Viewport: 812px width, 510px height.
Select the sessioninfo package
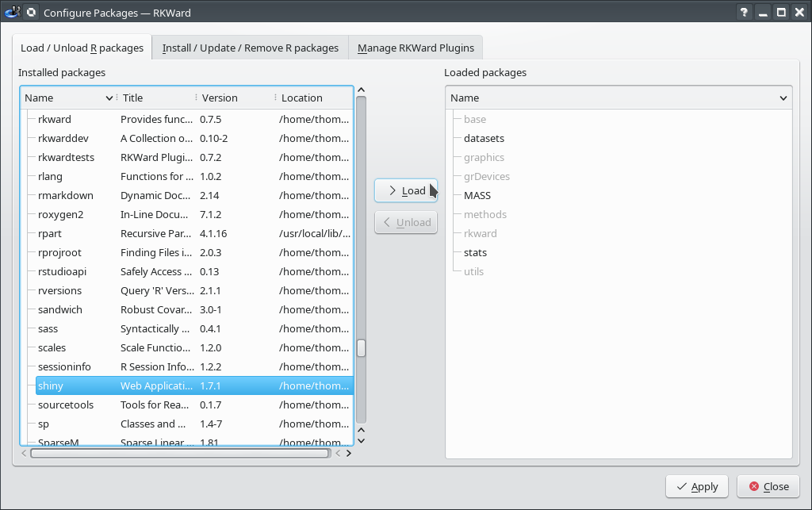[194, 367]
